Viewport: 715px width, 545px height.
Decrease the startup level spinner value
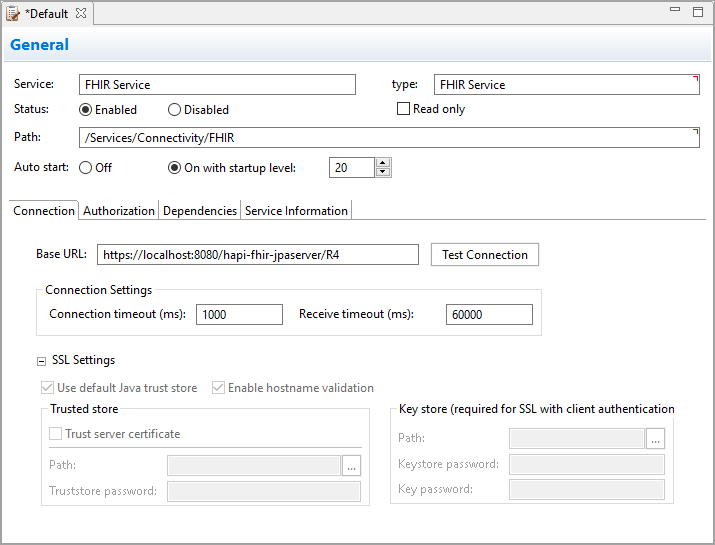(x=383, y=173)
